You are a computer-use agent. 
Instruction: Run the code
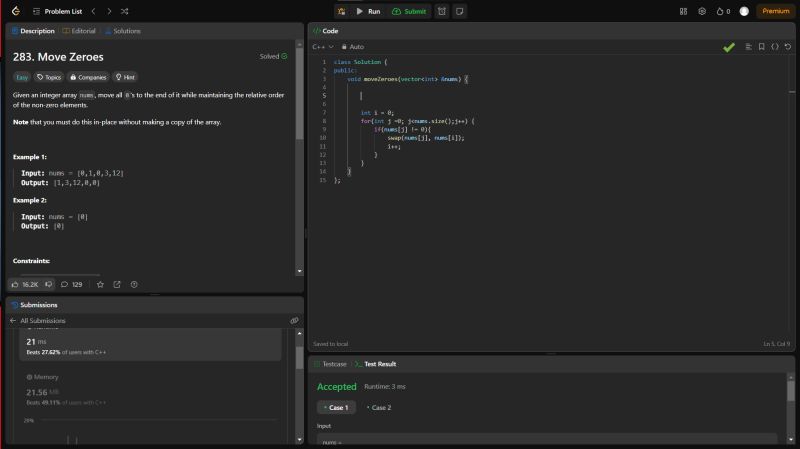[x=368, y=11]
